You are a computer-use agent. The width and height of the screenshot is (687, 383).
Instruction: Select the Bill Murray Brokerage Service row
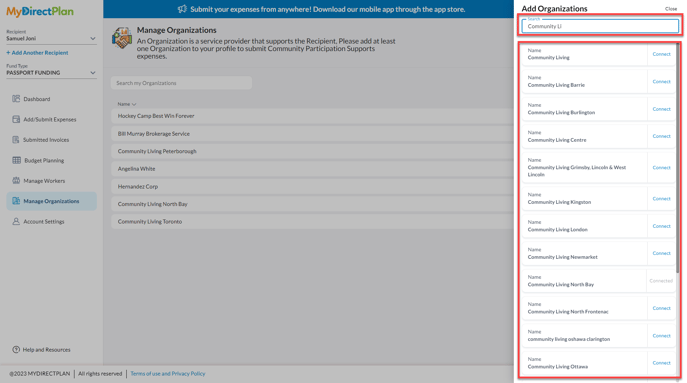[312, 134]
